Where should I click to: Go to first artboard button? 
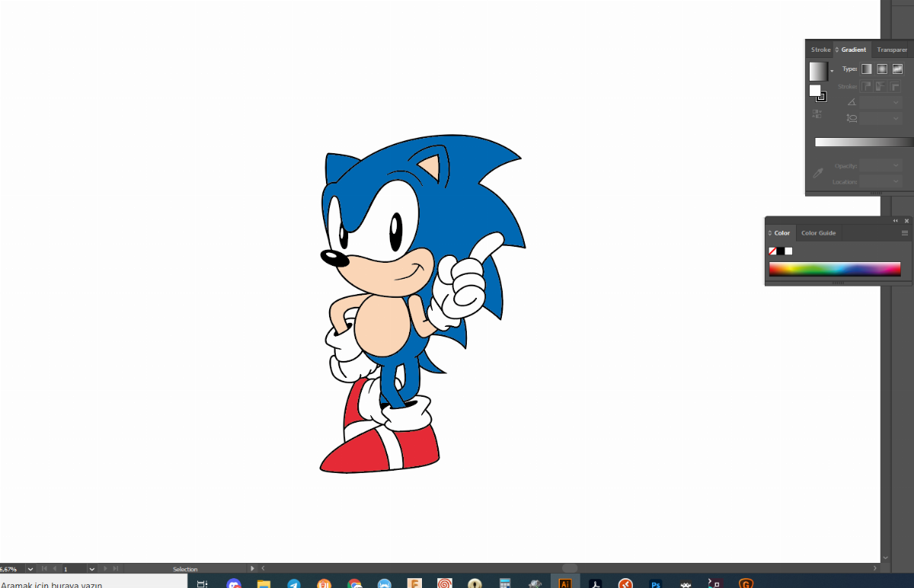click(44, 569)
